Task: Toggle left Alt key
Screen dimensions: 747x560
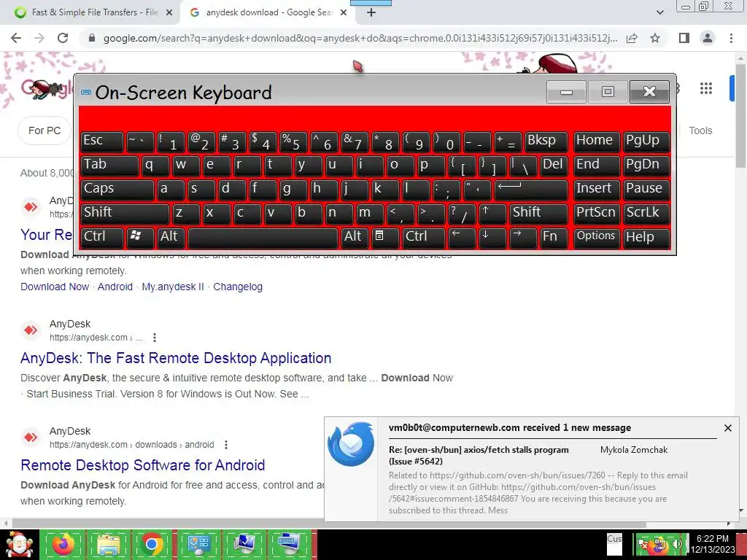Action: (171, 237)
